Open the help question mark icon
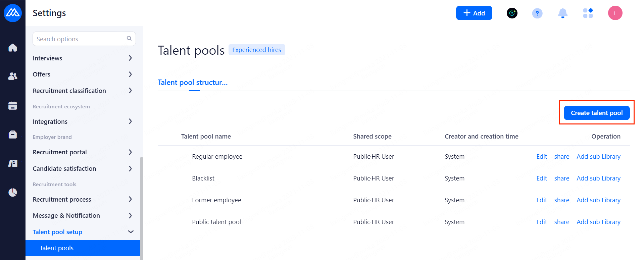644x260 pixels. tap(537, 13)
